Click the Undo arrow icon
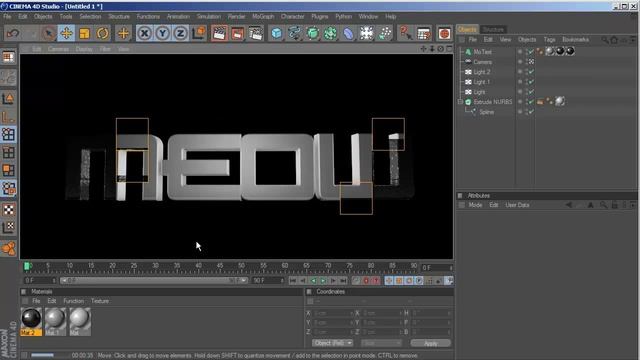The image size is (640, 360). (13, 33)
